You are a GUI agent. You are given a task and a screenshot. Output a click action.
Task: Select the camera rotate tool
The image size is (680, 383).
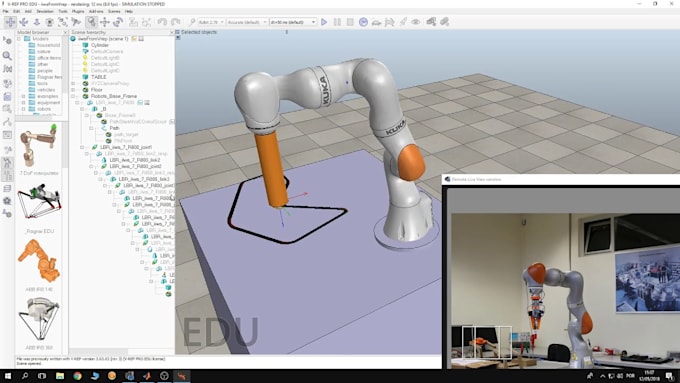pyautogui.click(x=23, y=22)
